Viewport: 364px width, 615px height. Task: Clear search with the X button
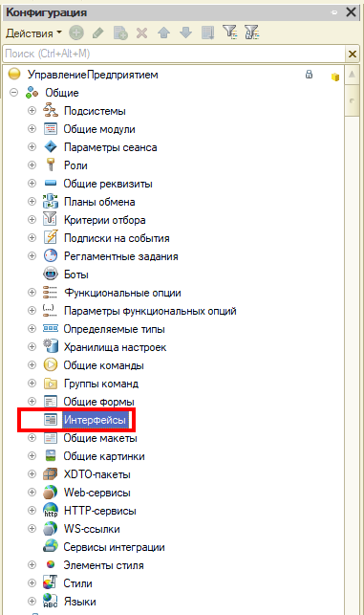[352, 54]
